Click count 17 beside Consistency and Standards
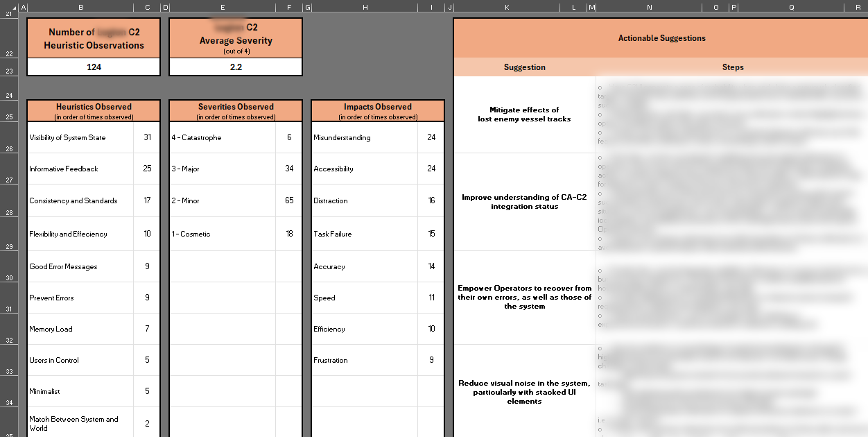 147,200
